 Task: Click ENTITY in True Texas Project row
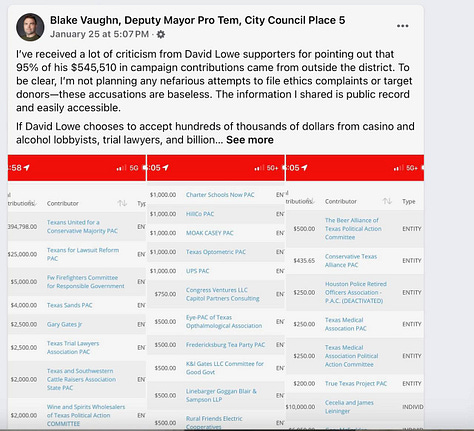[412, 384]
